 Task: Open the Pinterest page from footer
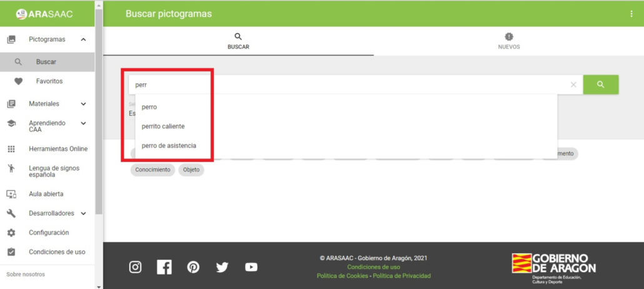coord(193,267)
